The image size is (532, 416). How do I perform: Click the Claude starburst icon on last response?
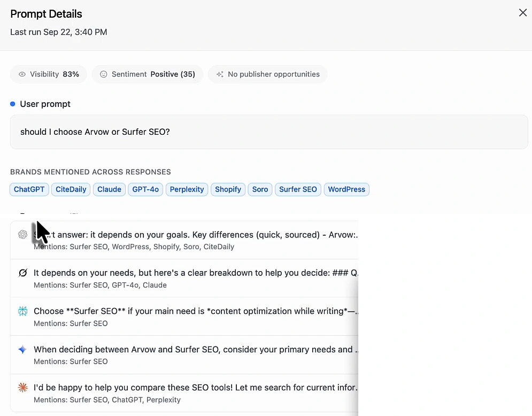(23, 388)
